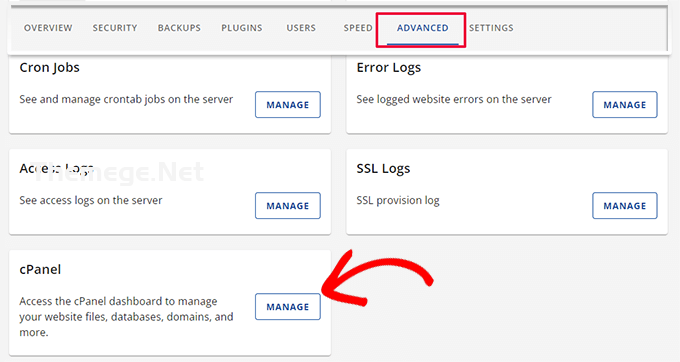Select the Cron Jobs card heading
The width and height of the screenshot is (680, 362).
coord(49,68)
